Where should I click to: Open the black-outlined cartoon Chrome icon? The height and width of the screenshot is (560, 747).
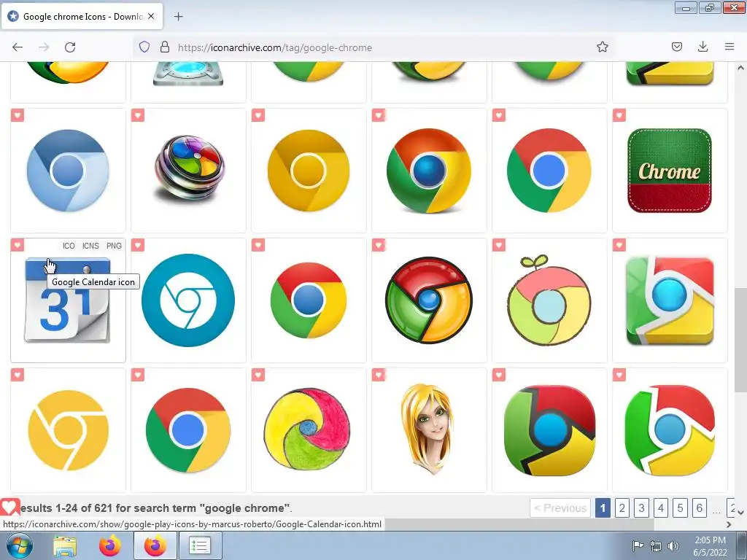tap(429, 300)
